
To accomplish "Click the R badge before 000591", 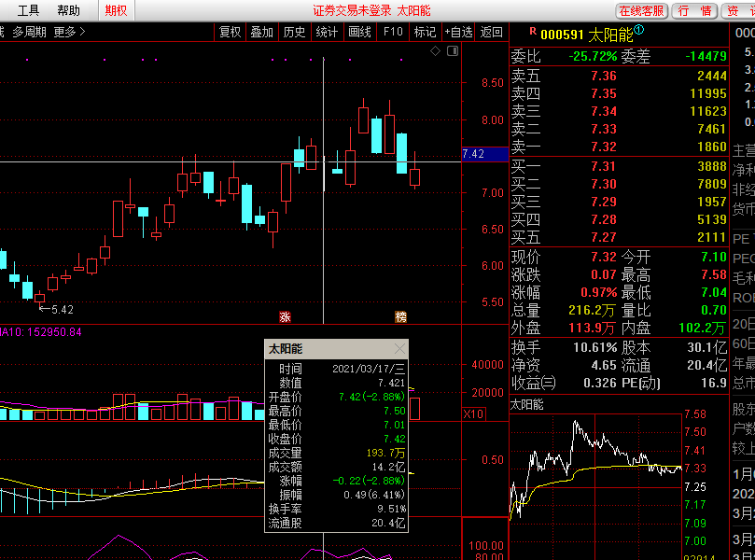I will (533, 32).
